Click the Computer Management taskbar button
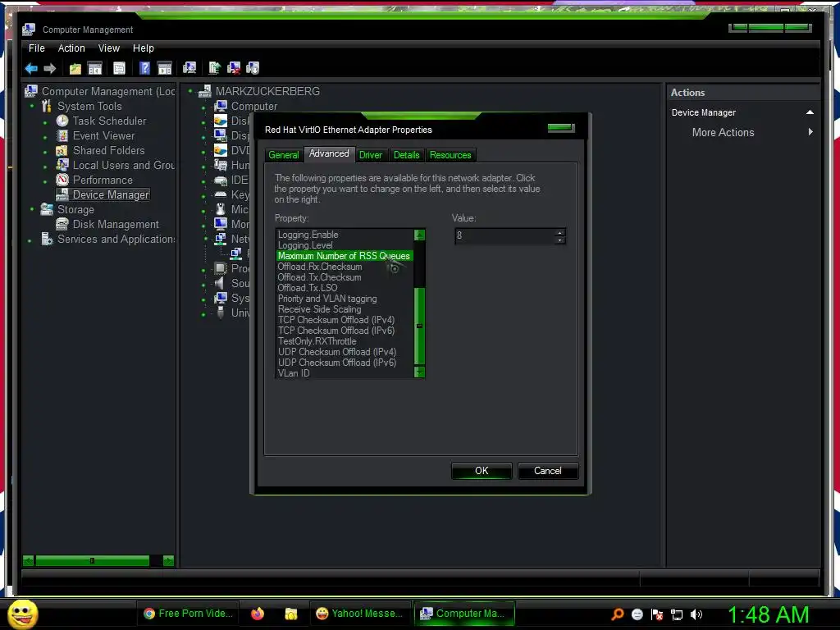 coord(464,614)
